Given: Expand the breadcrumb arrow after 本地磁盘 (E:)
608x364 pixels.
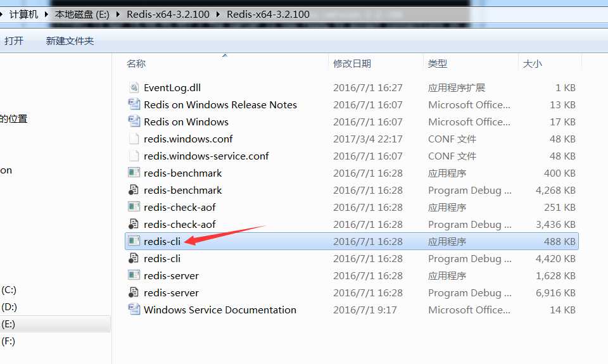Looking at the screenshot, I should [x=118, y=15].
